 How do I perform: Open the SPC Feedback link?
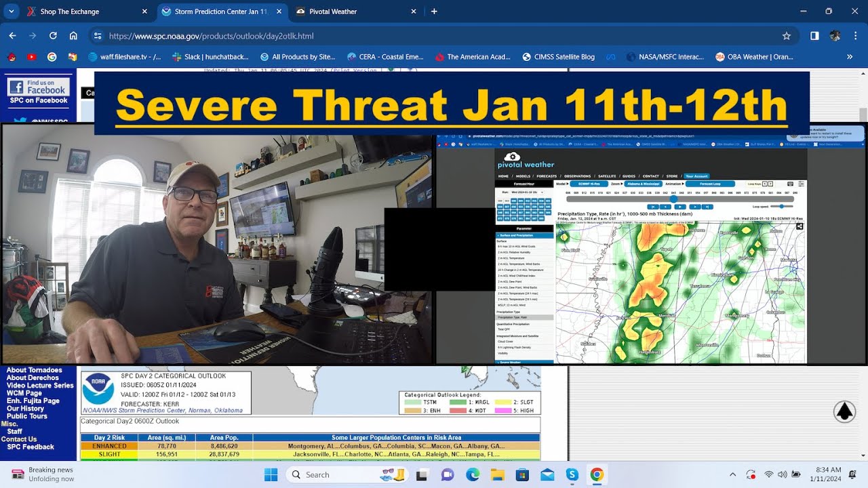tap(31, 447)
